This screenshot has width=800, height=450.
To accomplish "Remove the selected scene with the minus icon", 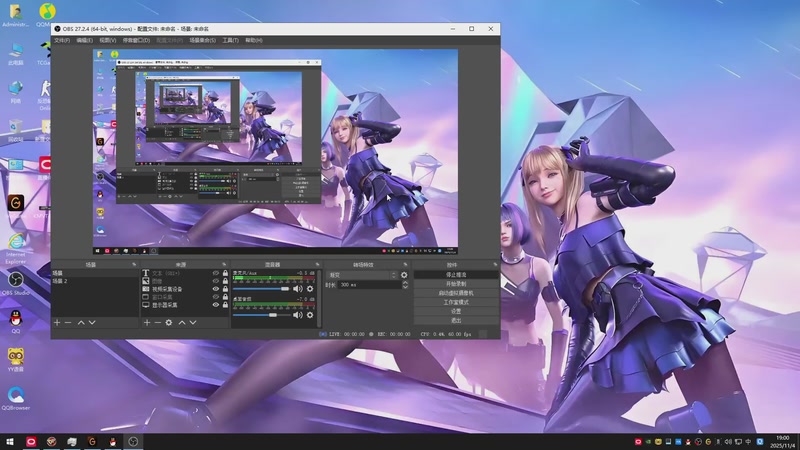I will click(68, 322).
